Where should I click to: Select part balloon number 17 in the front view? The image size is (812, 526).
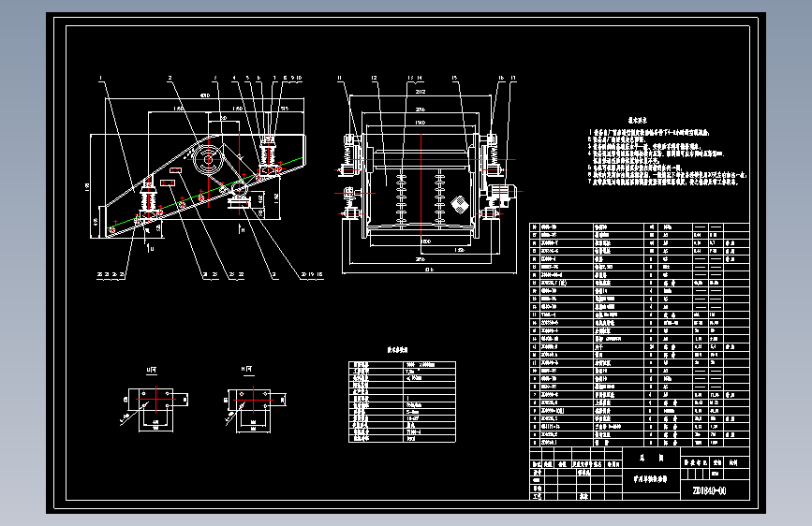tap(513, 79)
